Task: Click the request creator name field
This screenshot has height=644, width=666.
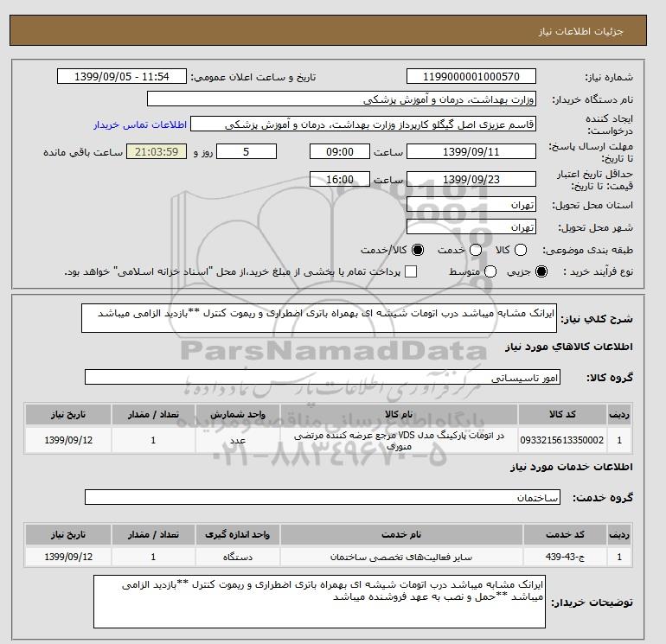Action: tap(363, 124)
